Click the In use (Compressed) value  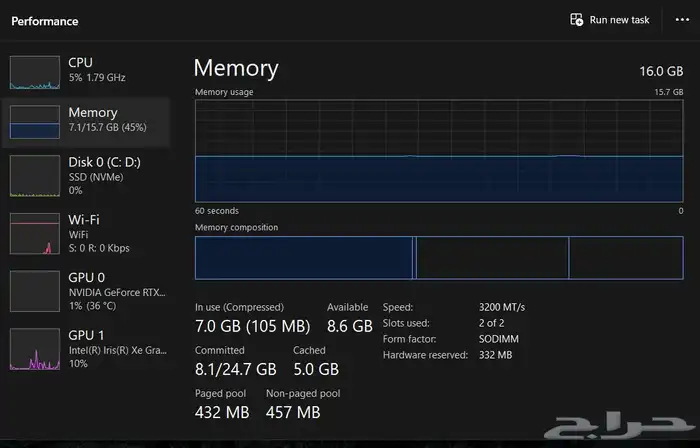tap(252, 326)
